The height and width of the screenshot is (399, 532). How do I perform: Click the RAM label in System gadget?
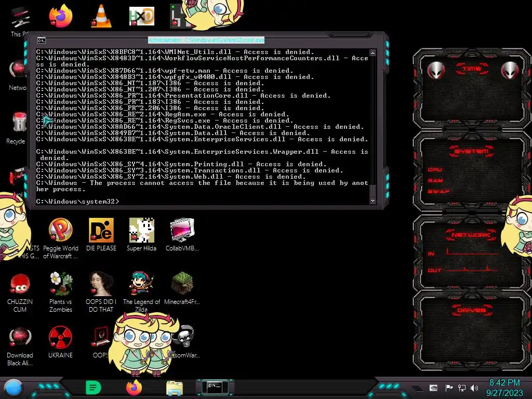435,180
